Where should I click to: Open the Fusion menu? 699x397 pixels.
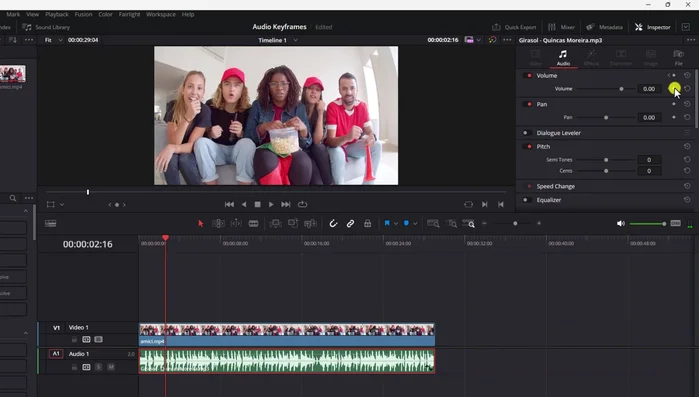(x=83, y=14)
